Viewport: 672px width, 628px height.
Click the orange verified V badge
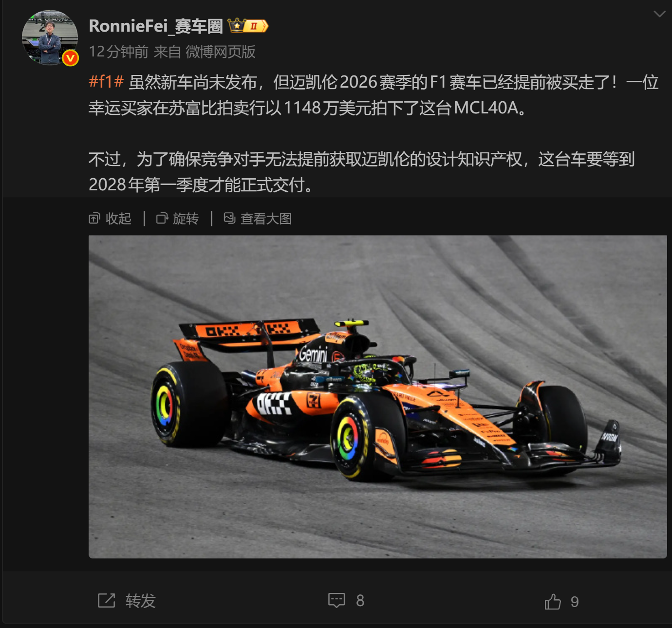71,58
